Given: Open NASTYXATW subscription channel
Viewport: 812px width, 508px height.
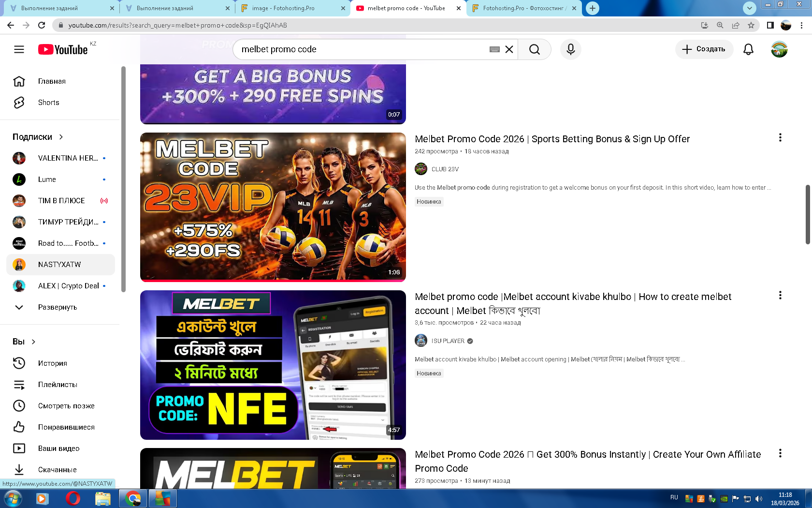Looking at the screenshot, I should coord(60,265).
